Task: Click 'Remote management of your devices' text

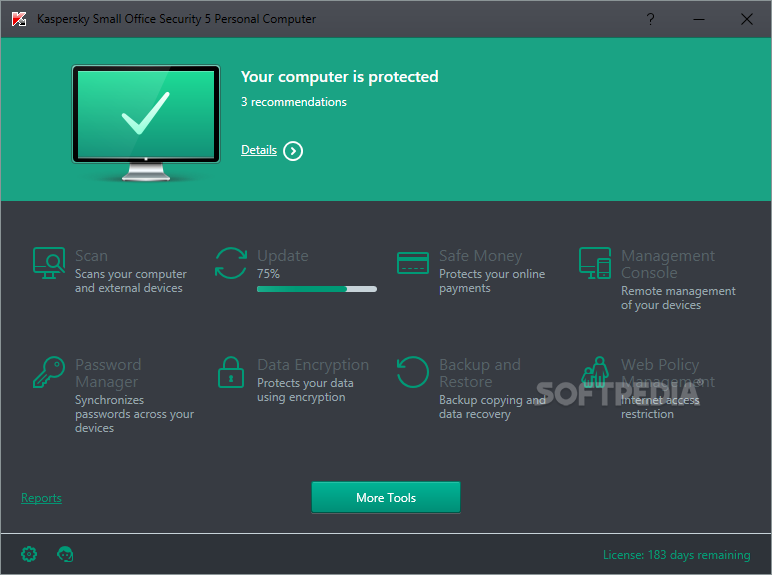Action: (x=678, y=298)
